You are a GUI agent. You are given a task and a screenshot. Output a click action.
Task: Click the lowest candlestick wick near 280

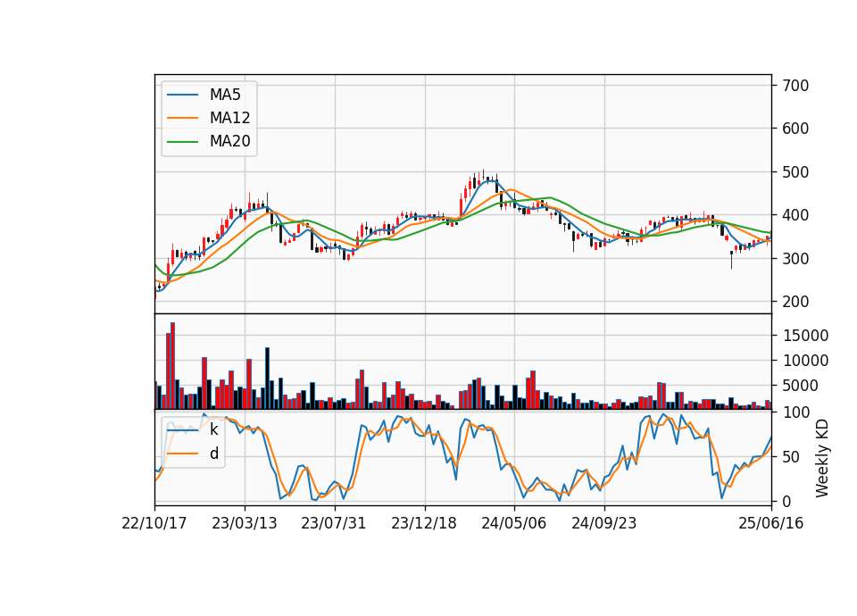[731, 260]
